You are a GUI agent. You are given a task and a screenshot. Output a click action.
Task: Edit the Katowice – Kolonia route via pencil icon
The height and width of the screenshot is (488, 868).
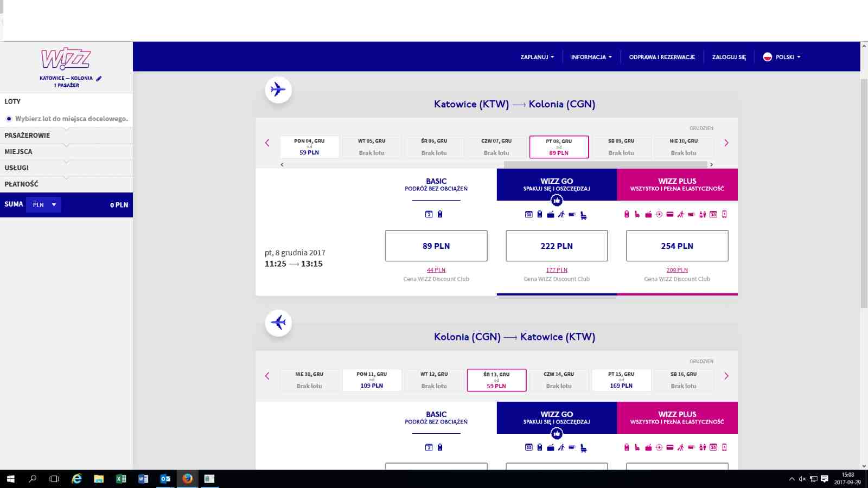99,79
